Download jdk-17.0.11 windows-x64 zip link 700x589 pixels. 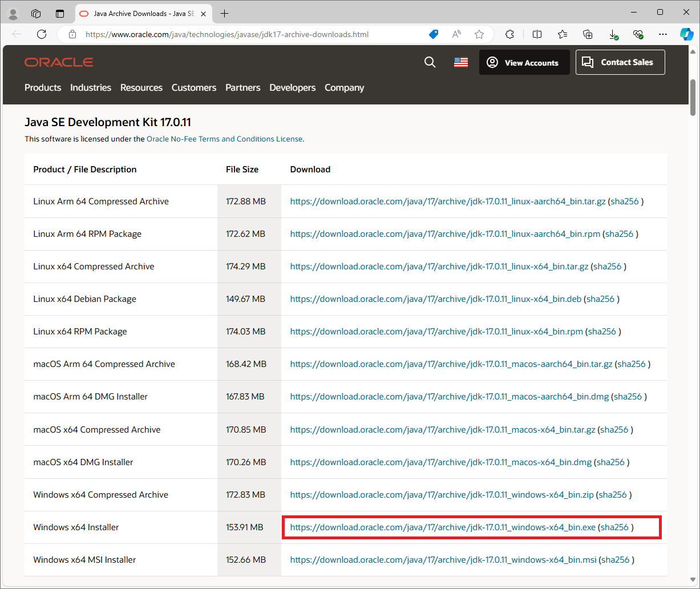[442, 495]
